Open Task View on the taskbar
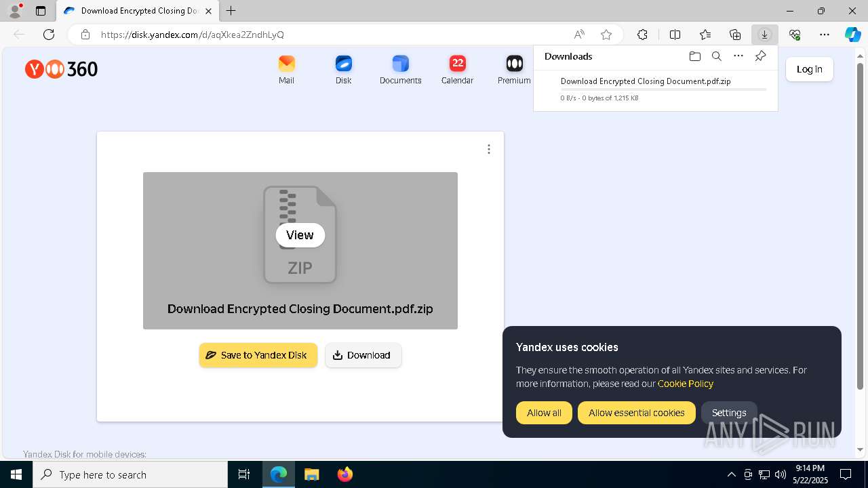This screenshot has width=868, height=488. pyautogui.click(x=244, y=474)
